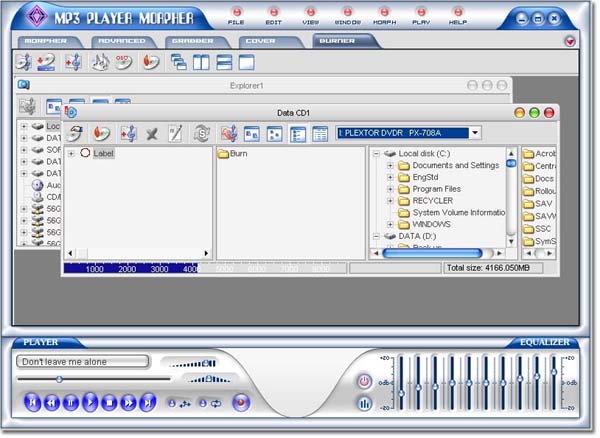Expand the Label tree node
Screen dimensions: 600x438
click(71, 153)
